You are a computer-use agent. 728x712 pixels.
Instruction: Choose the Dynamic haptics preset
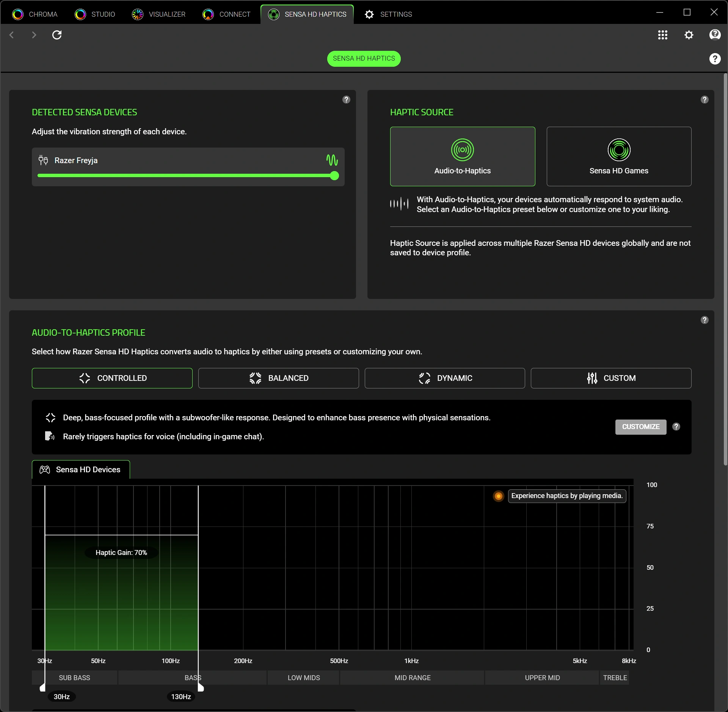pyautogui.click(x=445, y=378)
